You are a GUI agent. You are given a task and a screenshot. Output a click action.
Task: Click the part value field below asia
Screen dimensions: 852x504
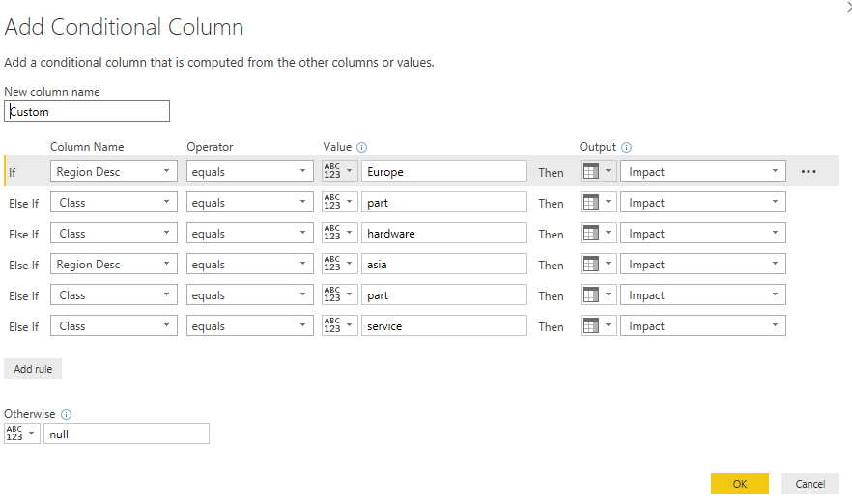(x=444, y=294)
